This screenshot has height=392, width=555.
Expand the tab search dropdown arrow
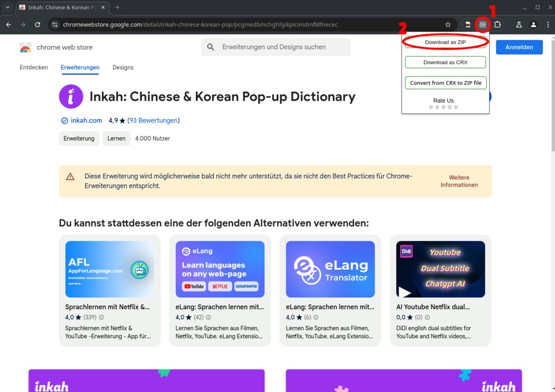tap(8, 8)
